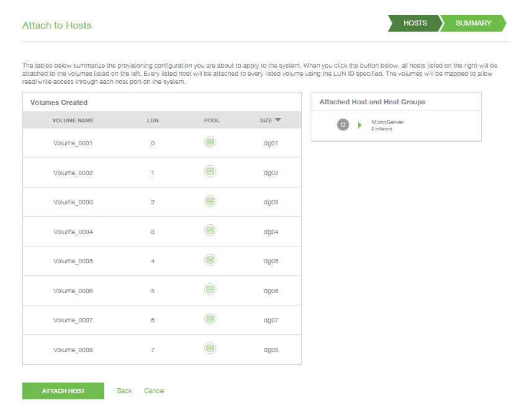Screen dimensions: 532x408
Task: Select Volume_0003 in the table
Action: [73, 202]
